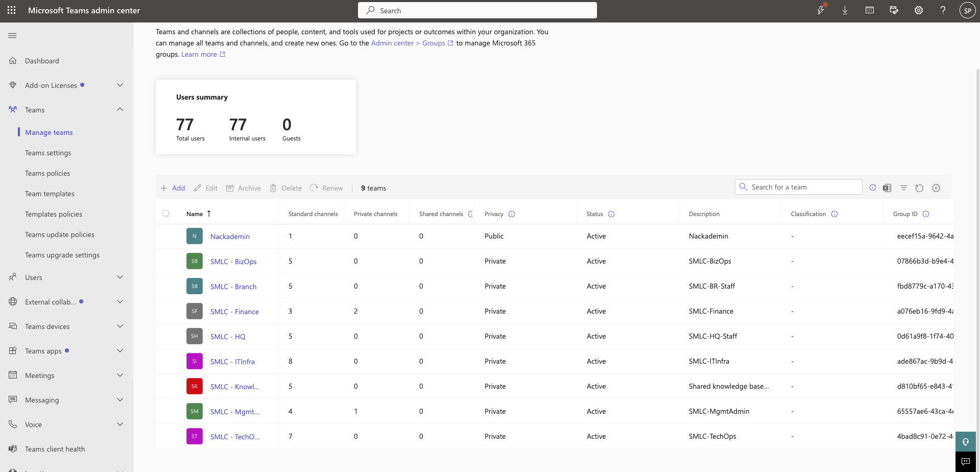980x472 pixels.
Task: Click the Search for a team field
Action: pos(799,187)
